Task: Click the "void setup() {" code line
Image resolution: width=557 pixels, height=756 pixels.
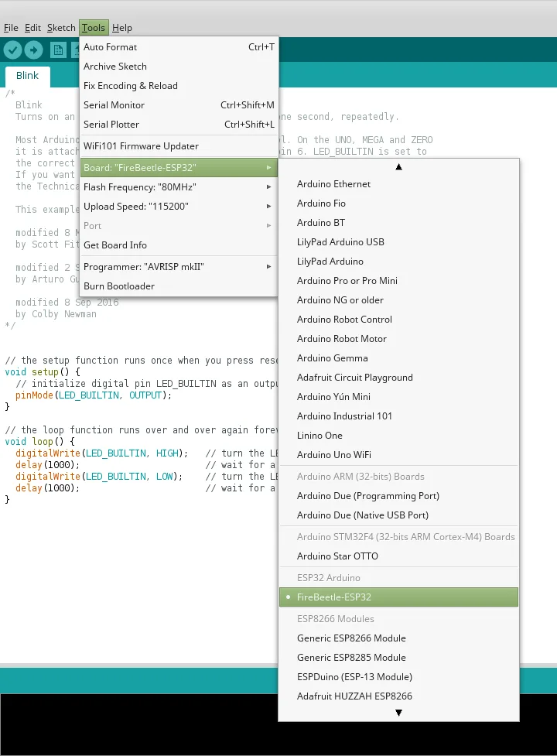Action: pos(43,372)
